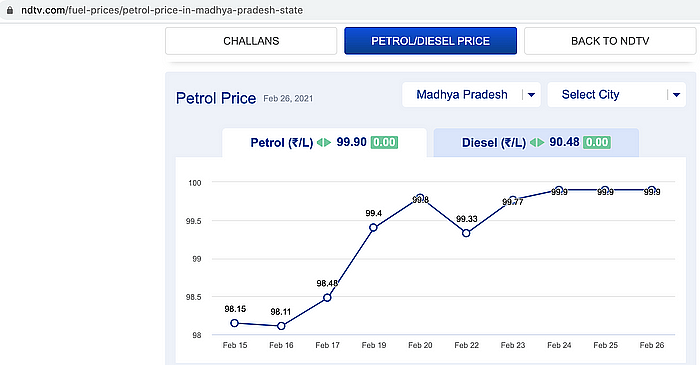Open the Madhya Pradesh state dropdown
Image resolution: width=700 pixels, height=365 pixels.
click(471, 95)
